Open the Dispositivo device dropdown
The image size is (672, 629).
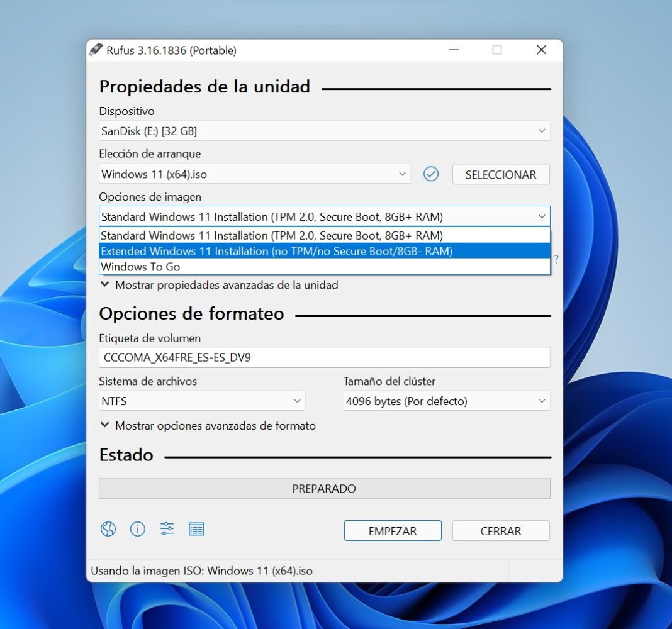pyautogui.click(x=324, y=131)
